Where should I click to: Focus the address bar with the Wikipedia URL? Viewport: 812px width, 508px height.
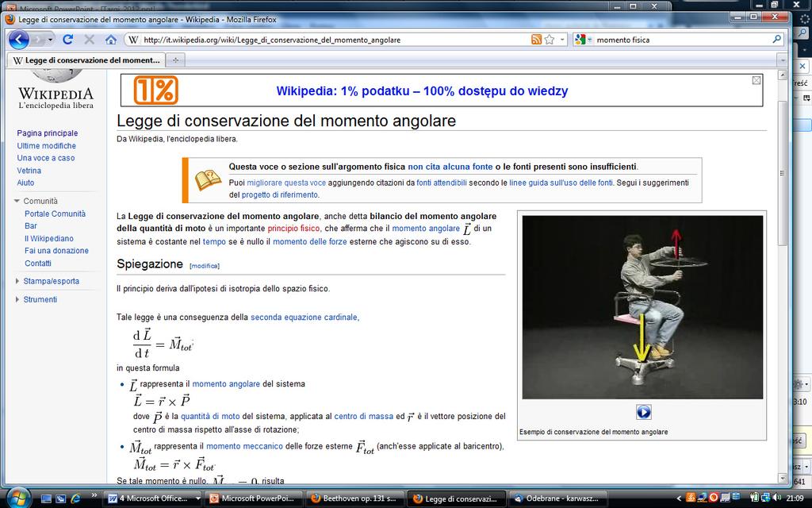click(331, 40)
